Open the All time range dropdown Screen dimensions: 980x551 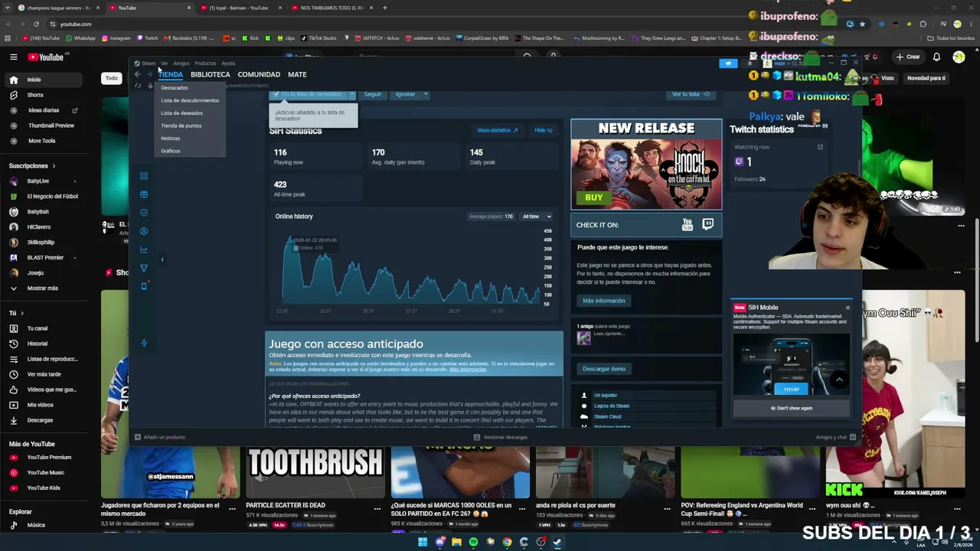536,217
